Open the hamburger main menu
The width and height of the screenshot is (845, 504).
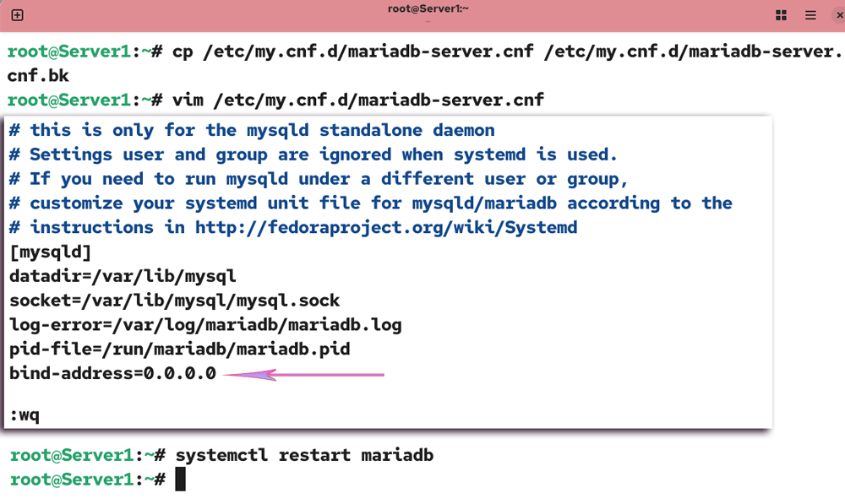pyautogui.click(x=810, y=15)
